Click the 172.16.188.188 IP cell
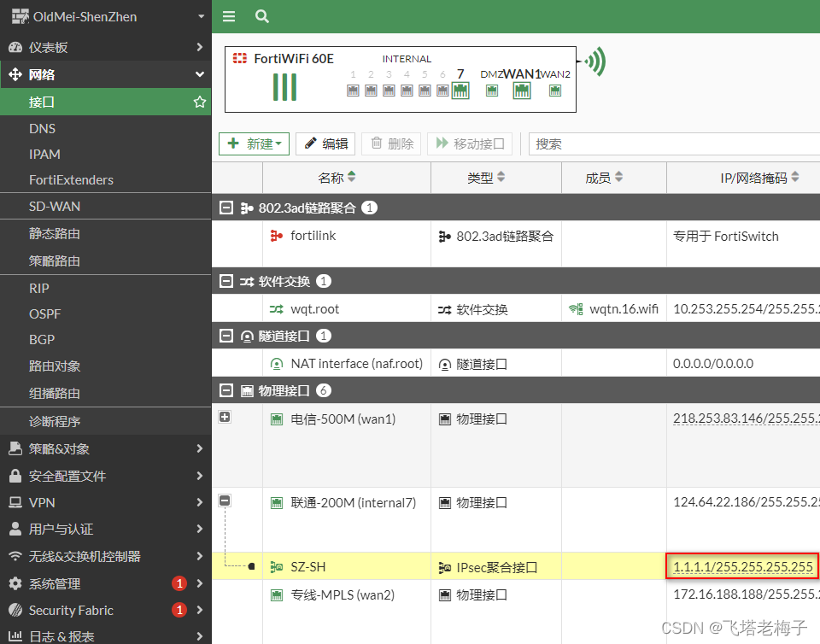Viewport: 820px width, 644px height. click(x=747, y=594)
